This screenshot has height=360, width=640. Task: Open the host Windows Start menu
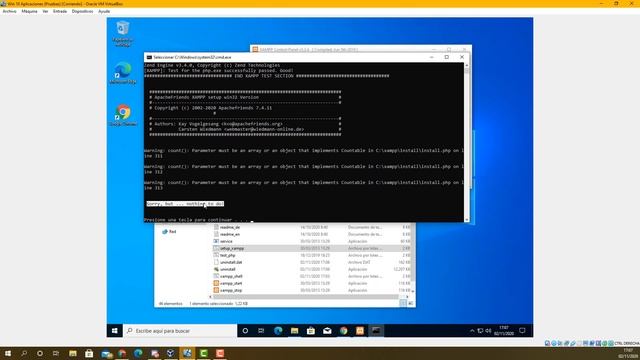coord(8,353)
